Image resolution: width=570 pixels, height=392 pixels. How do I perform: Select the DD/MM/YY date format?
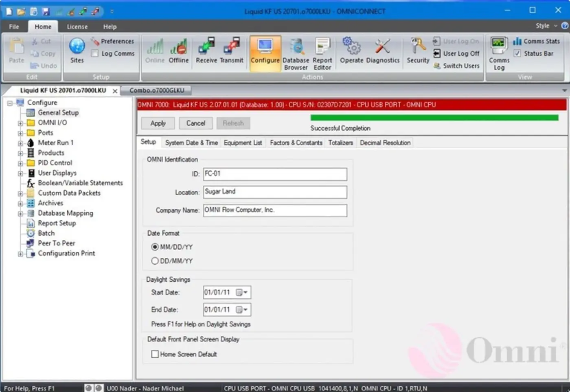click(155, 261)
